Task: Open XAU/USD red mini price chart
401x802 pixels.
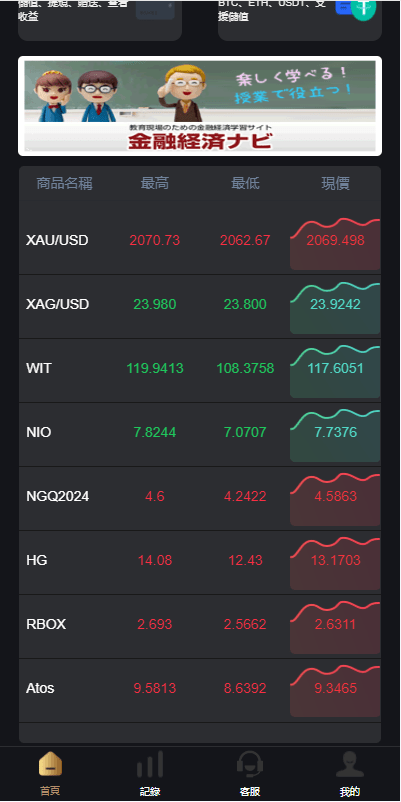Action: pyautogui.click(x=335, y=244)
